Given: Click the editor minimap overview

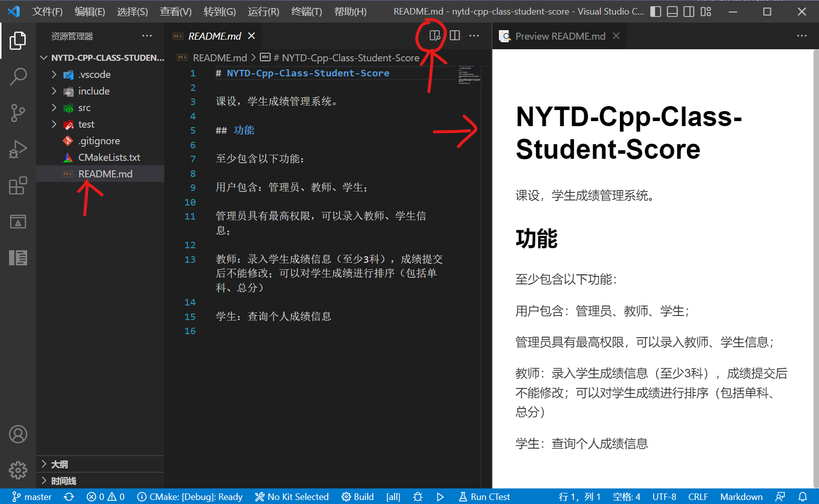Looking at the screenshot, I should point(469,74).
